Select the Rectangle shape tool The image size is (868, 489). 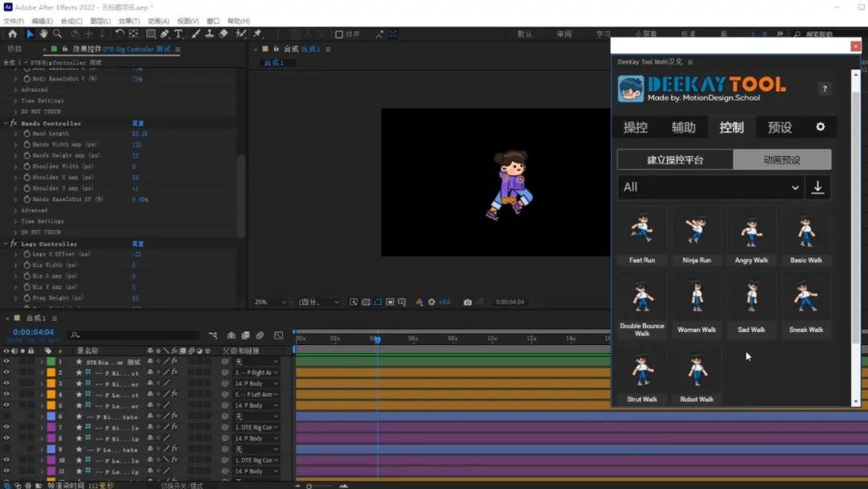coord(150,35)
